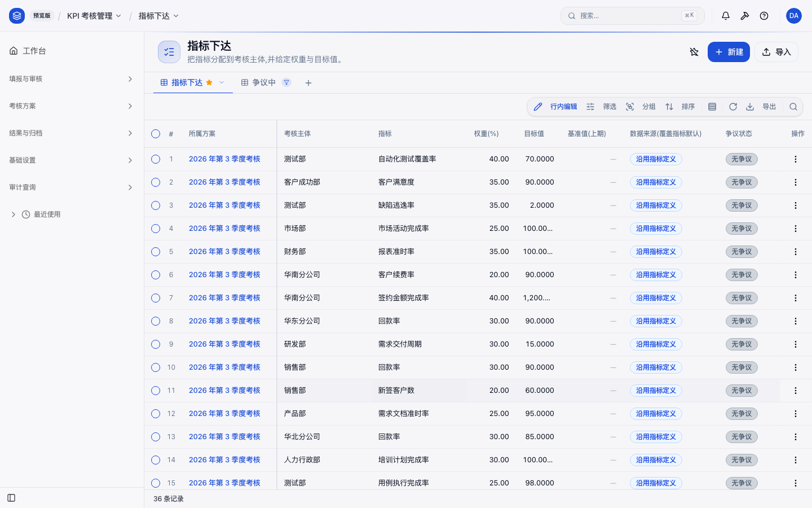Click 导出 export in toolbar
The height and width of the screenshot is (508, 812).
click(x=761, y=107)
